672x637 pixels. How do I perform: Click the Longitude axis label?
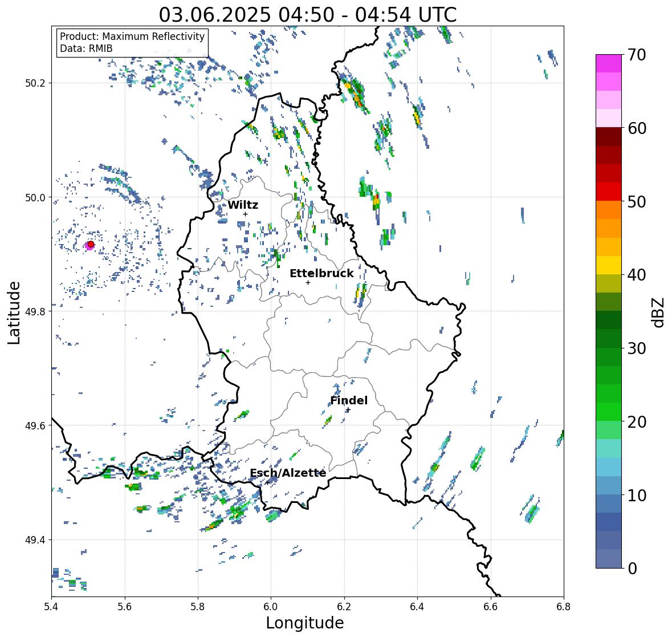point(305,623)
